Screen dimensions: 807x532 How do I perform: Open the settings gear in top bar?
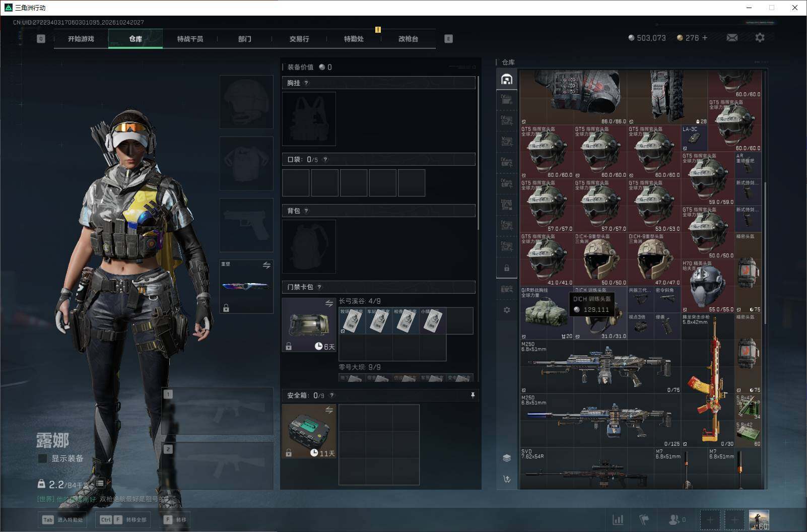point(760,38)
